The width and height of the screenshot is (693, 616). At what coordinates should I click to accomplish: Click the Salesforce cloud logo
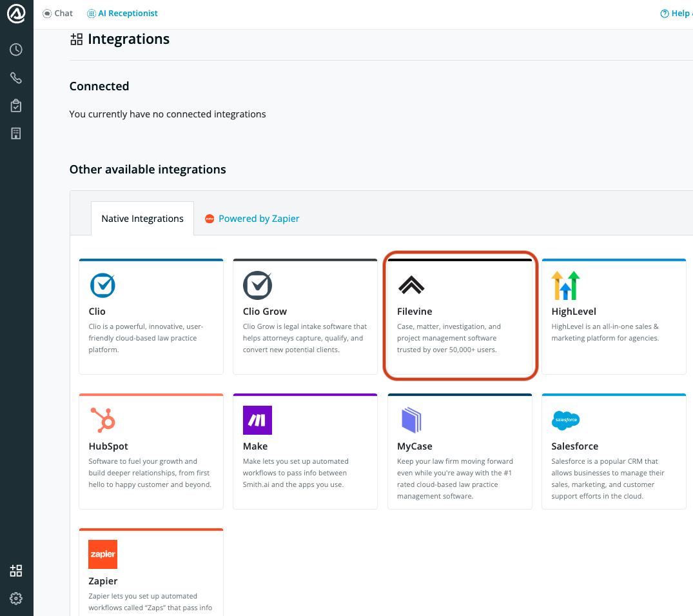(566, 420)
